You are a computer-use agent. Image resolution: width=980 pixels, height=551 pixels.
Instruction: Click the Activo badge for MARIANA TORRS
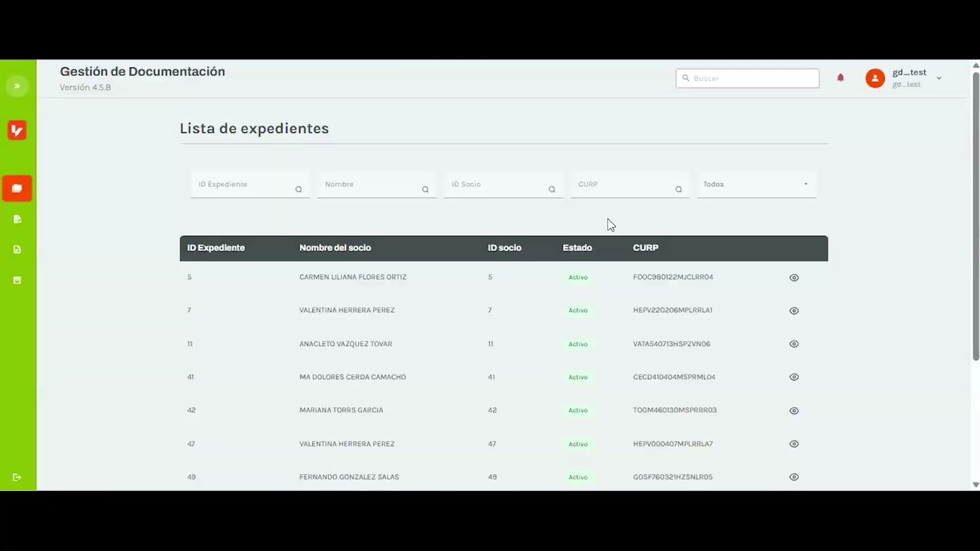(x=578, y=410)
